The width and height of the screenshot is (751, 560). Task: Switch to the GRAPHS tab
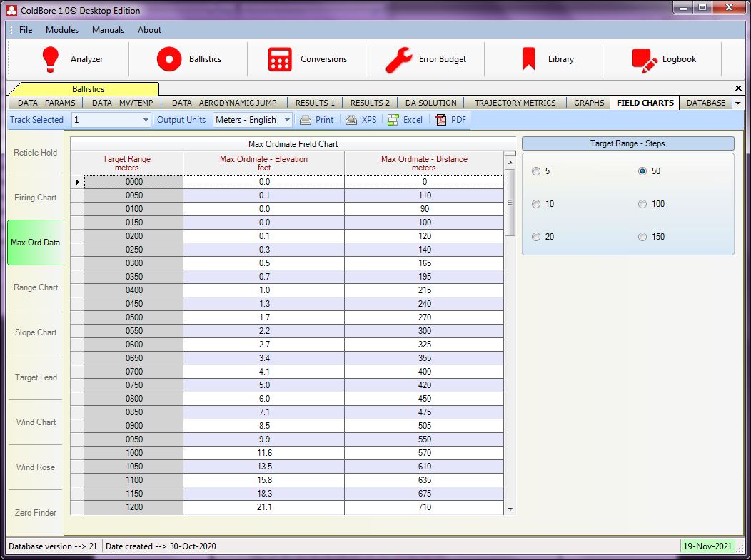589,103
